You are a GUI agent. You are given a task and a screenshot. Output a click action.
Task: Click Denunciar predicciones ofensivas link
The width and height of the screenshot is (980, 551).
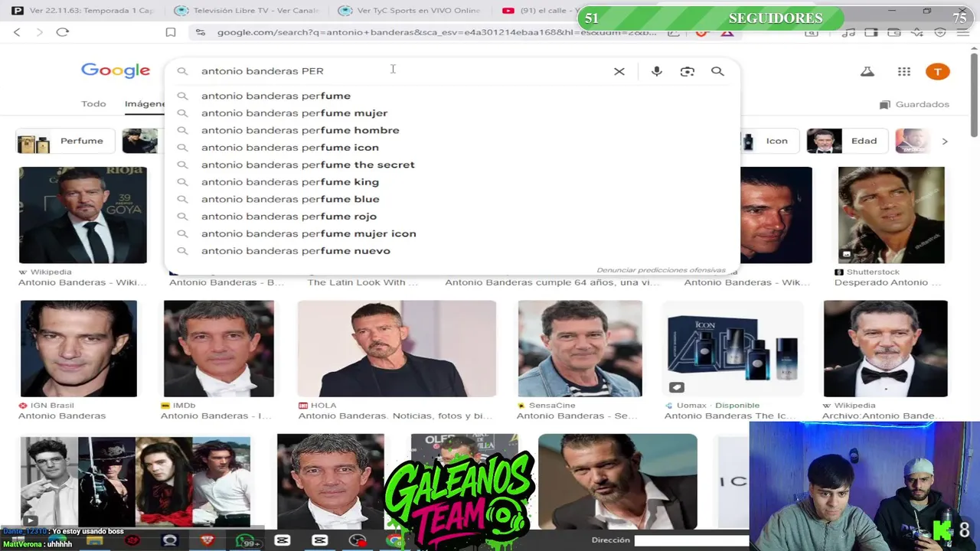click(x=661, y=270)
